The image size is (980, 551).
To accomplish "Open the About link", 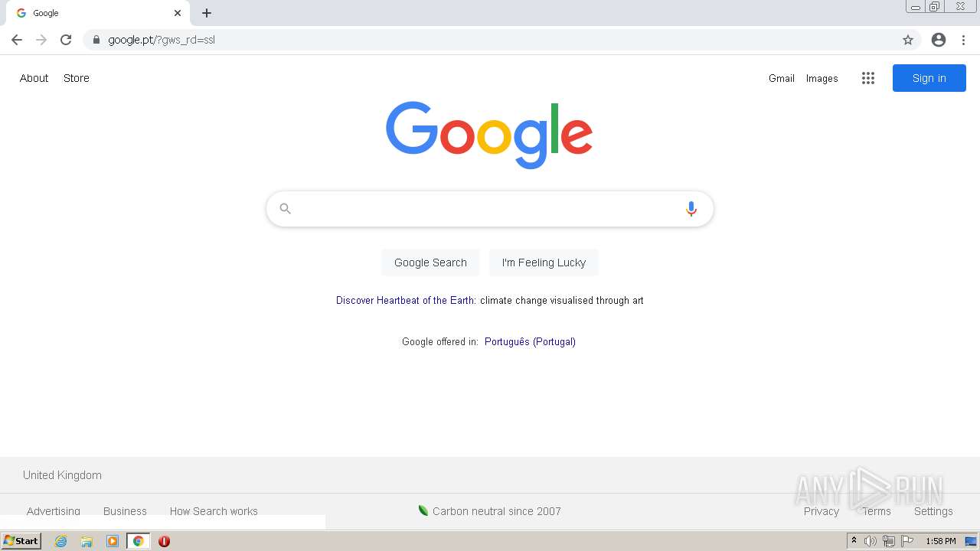I will (34, 78).
